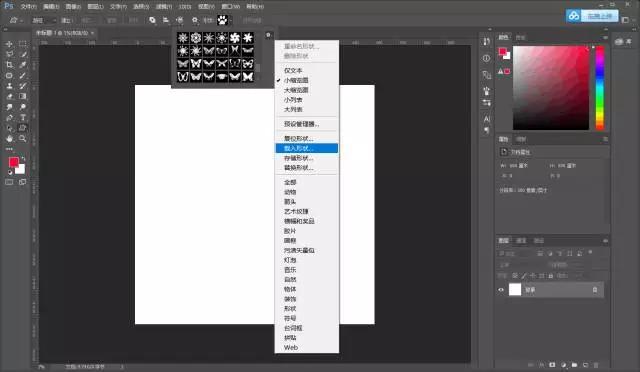Swap foreground and background colors

(23, 158)
